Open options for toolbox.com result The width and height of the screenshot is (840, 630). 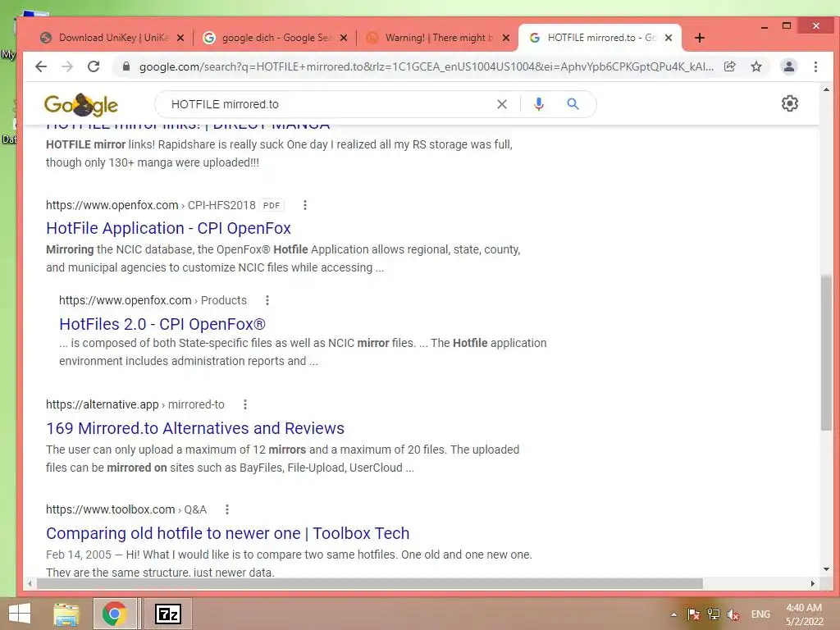(227, 509)
